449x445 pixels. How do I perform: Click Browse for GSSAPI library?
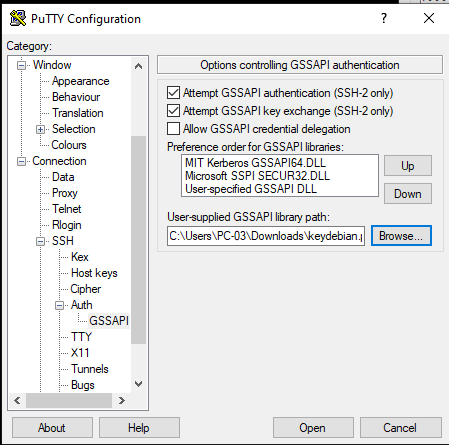(x=401, y=236)
